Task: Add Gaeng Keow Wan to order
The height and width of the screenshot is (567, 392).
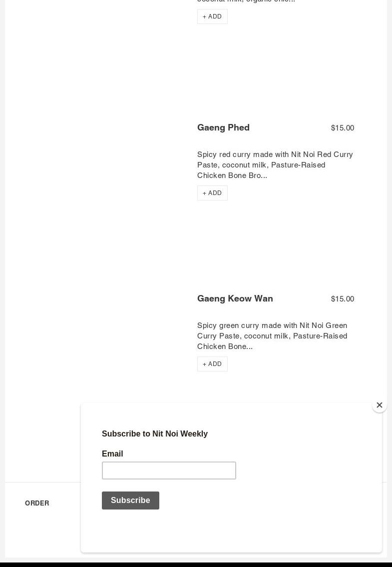Action: (x=212, y=364)
